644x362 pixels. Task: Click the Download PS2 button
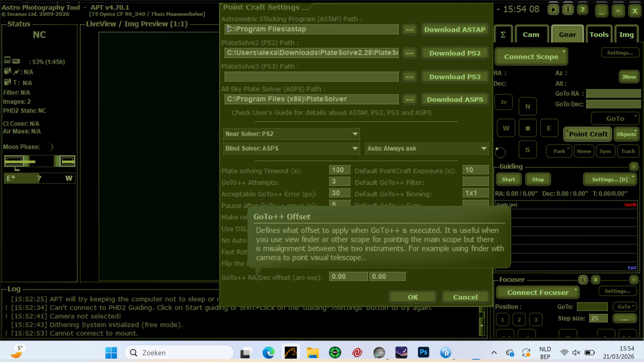[455, 53]
